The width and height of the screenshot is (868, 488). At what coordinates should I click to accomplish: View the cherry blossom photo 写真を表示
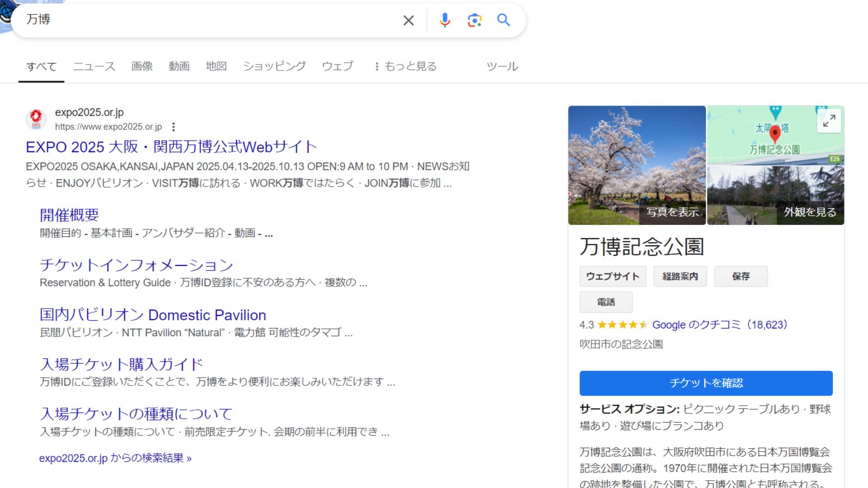pos(637,165)
